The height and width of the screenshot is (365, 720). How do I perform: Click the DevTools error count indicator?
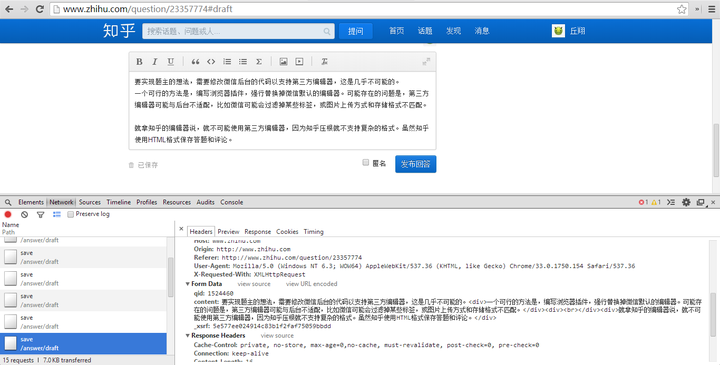tap(643, 202)
